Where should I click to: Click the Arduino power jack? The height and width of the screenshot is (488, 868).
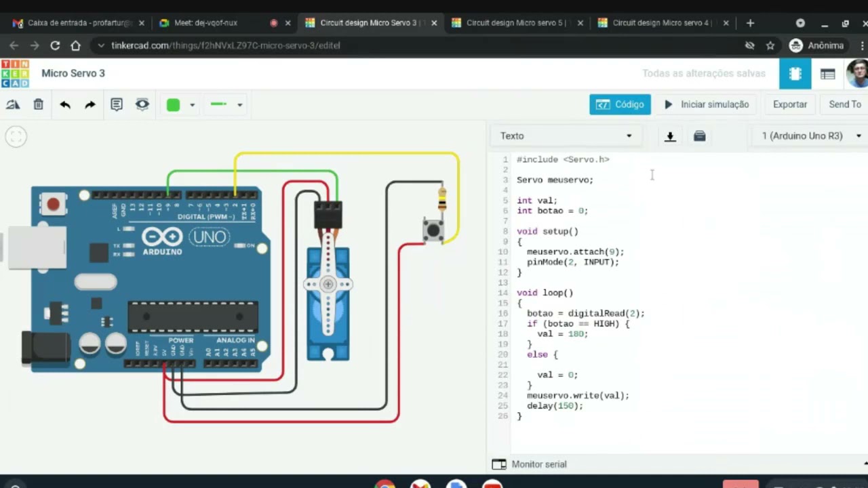45,348
